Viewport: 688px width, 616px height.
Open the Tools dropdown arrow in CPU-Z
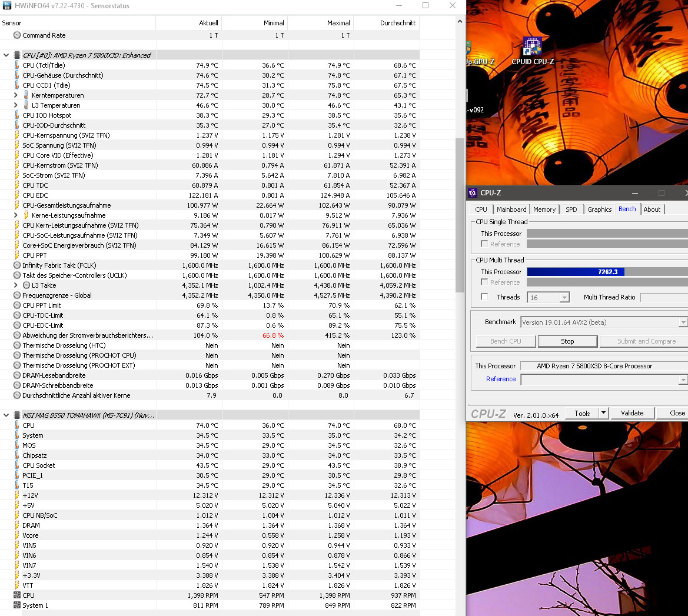coord(604,413)
